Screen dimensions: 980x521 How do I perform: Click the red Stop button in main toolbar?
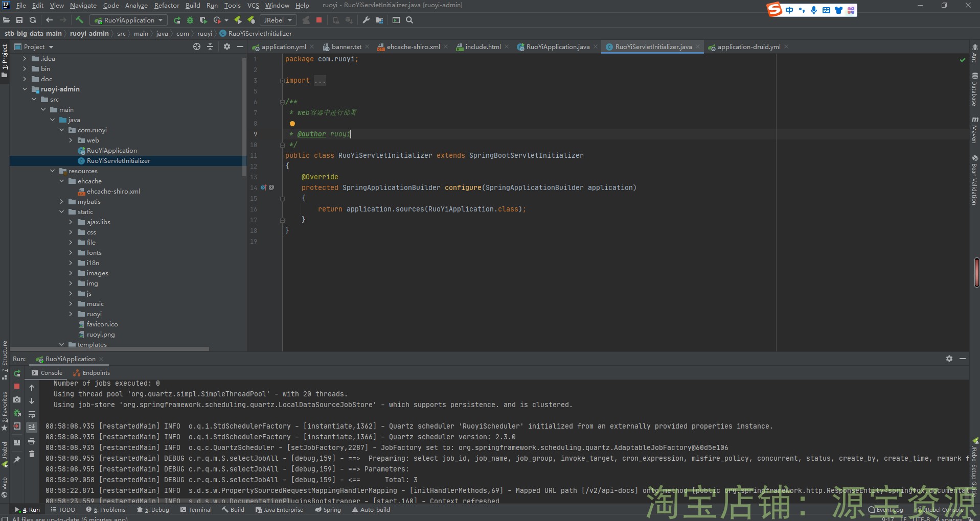[x=319, y=20]
